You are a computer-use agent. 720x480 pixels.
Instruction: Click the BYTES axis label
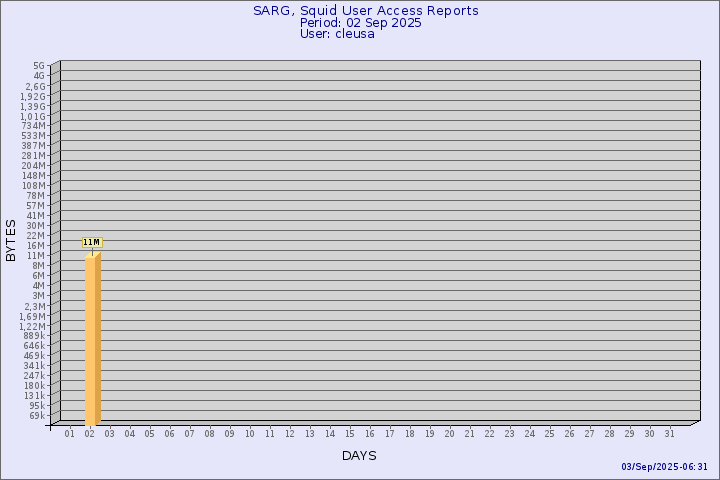11,240
